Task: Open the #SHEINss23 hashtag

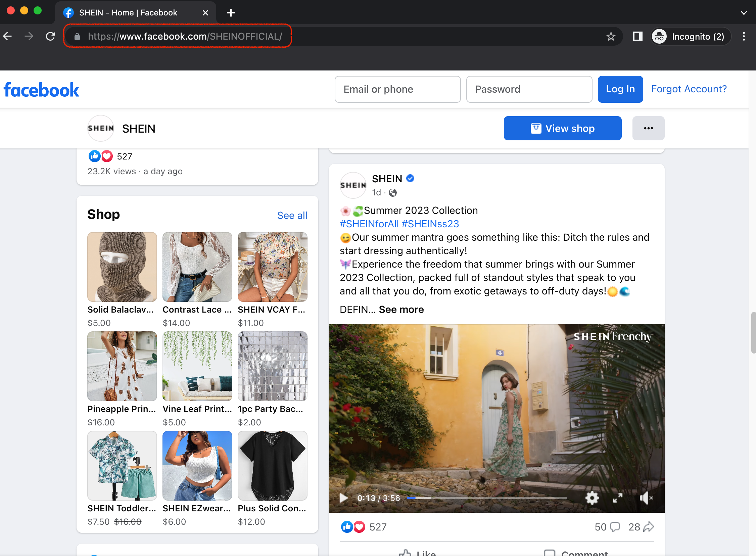Action: [430, 224]
